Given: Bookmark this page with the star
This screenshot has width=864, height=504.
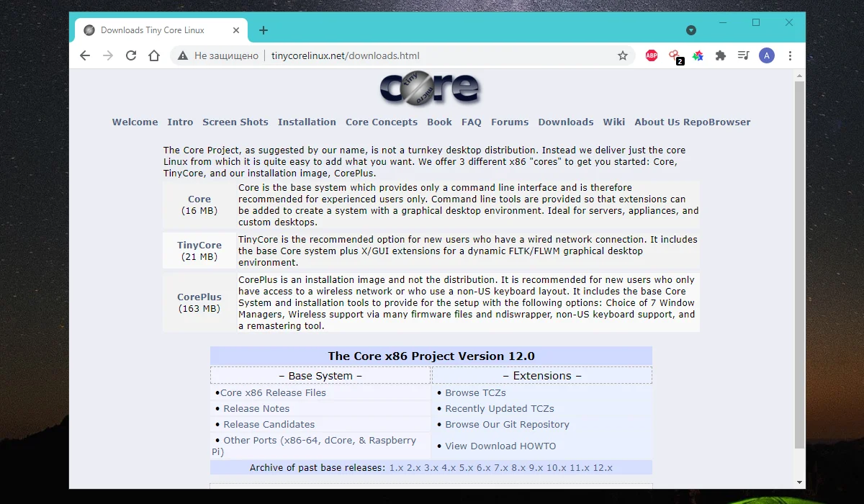Looking at the screenshot, I should 623,55.
